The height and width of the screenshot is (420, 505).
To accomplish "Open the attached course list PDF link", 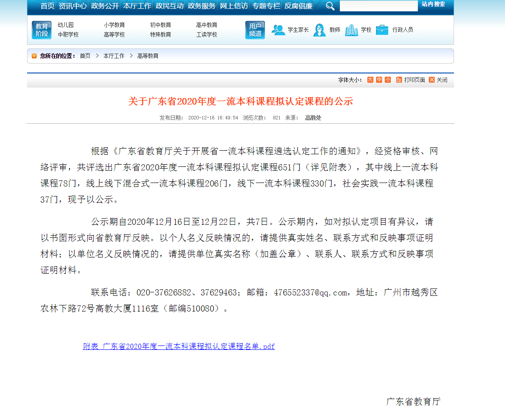I will click(x=179, y=346).
